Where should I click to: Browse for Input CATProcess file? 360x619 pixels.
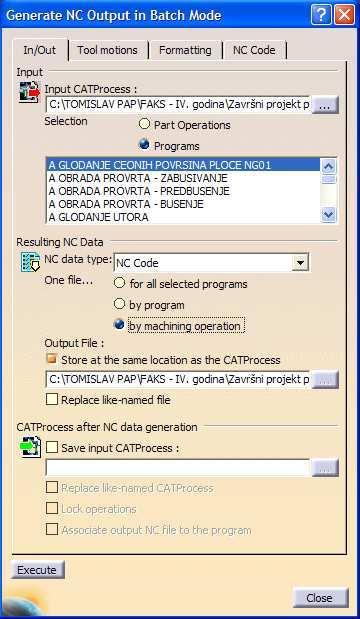(325, 105)
